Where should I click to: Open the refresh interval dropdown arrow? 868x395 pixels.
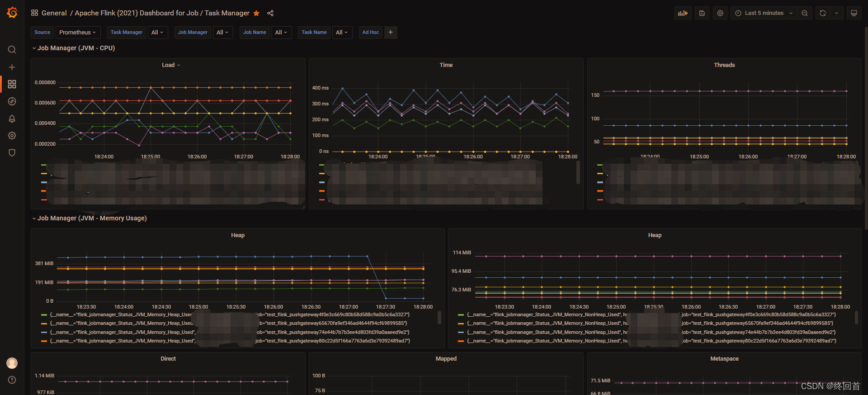pyautogui.click(x=837, y=13)
